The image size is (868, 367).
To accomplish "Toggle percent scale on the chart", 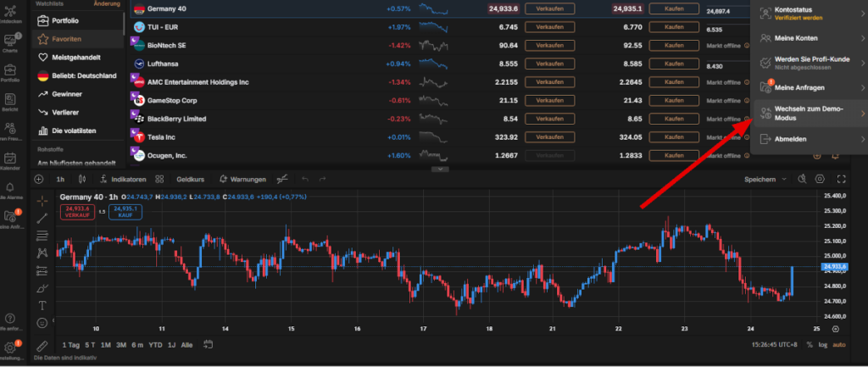I will [810, 344].
